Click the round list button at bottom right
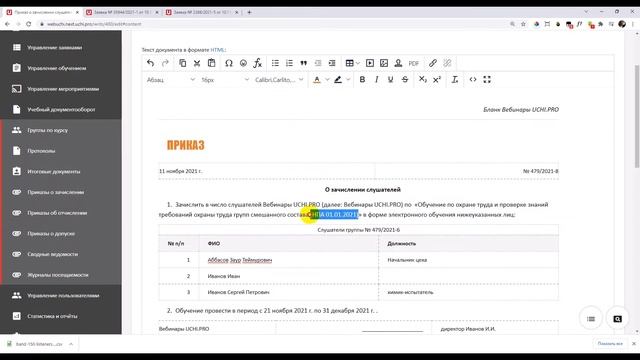 pyautogui.click(x=591, y=319)
